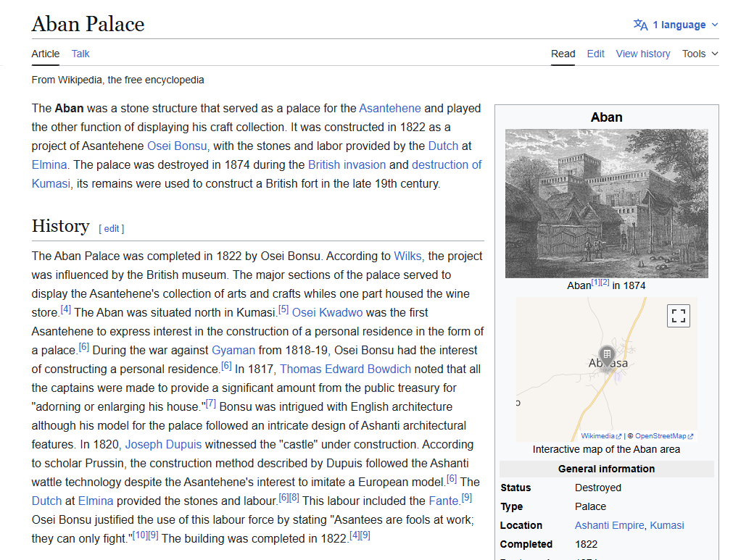Screen dimensions: 733x560
Task: Click citation reference [5]
Action: pos(283,309)
